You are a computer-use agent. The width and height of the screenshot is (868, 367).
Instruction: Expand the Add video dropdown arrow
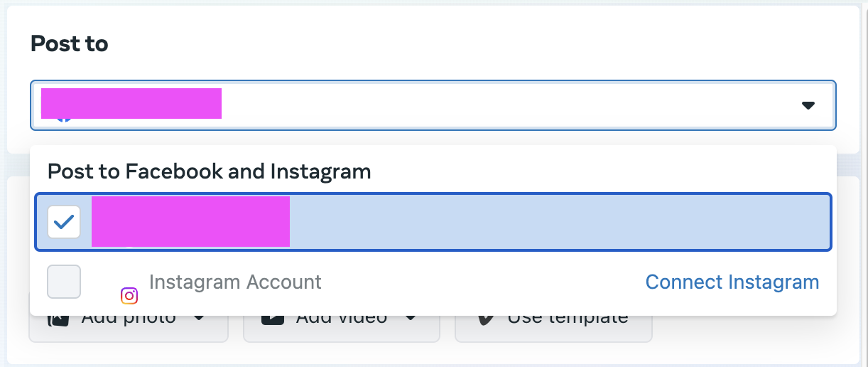tap(411, 319)
